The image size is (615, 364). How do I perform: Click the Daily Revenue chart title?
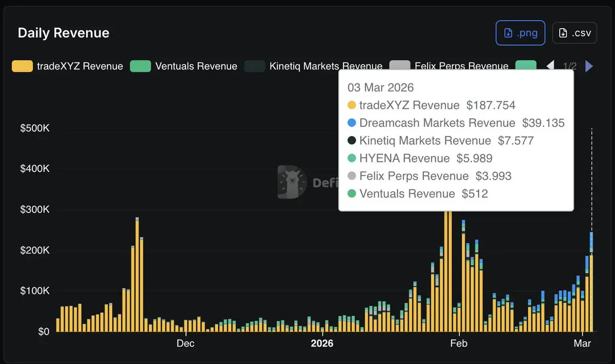click(64, 33)
